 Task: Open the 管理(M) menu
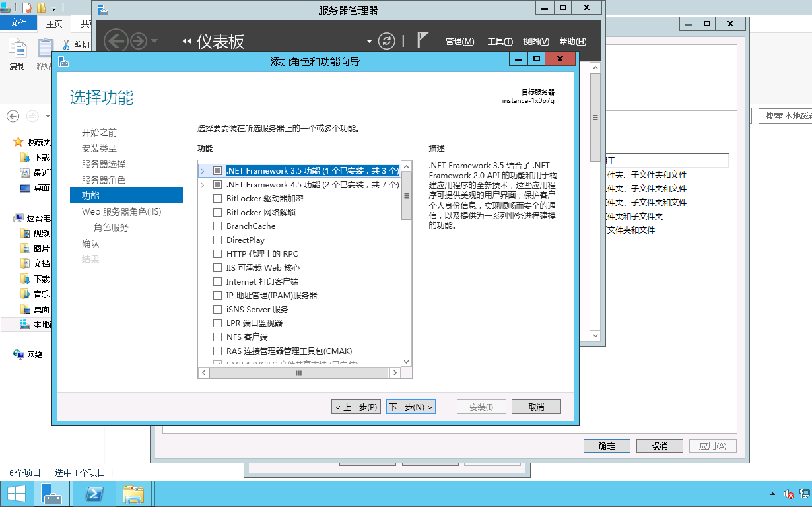click(459, 41)
